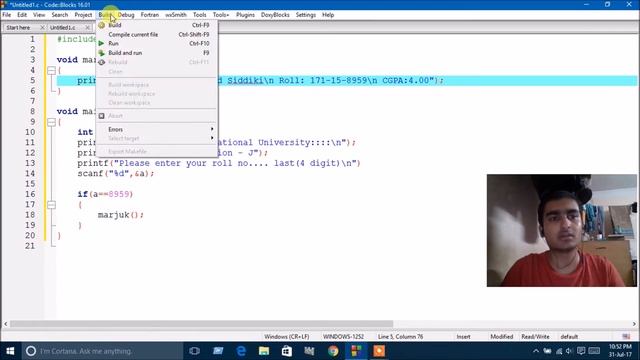Click the green Run arrow icon

pos(101,43)
